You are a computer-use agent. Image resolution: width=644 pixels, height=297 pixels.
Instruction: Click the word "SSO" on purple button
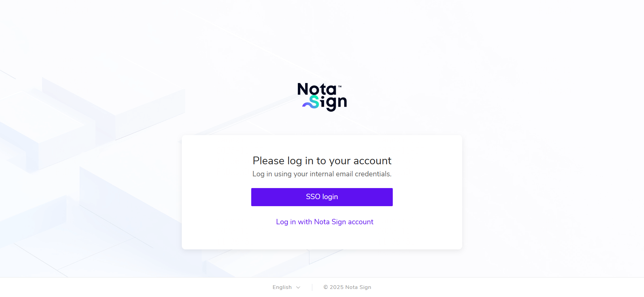(313, 197)
